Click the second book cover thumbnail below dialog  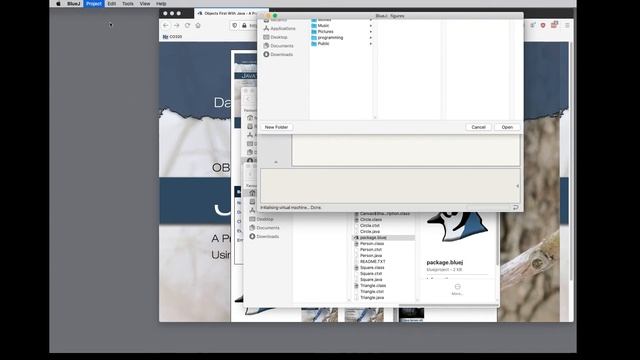tap(364, 315)
